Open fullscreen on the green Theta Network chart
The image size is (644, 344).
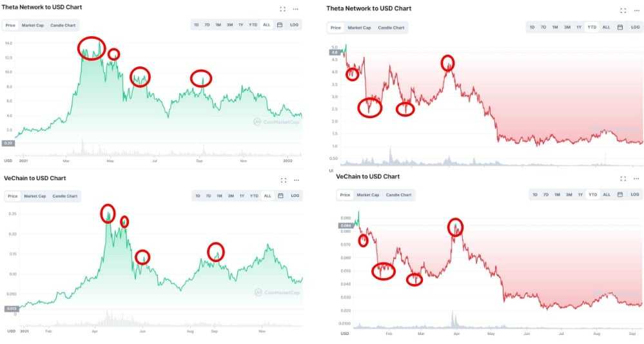click(282, 9)
